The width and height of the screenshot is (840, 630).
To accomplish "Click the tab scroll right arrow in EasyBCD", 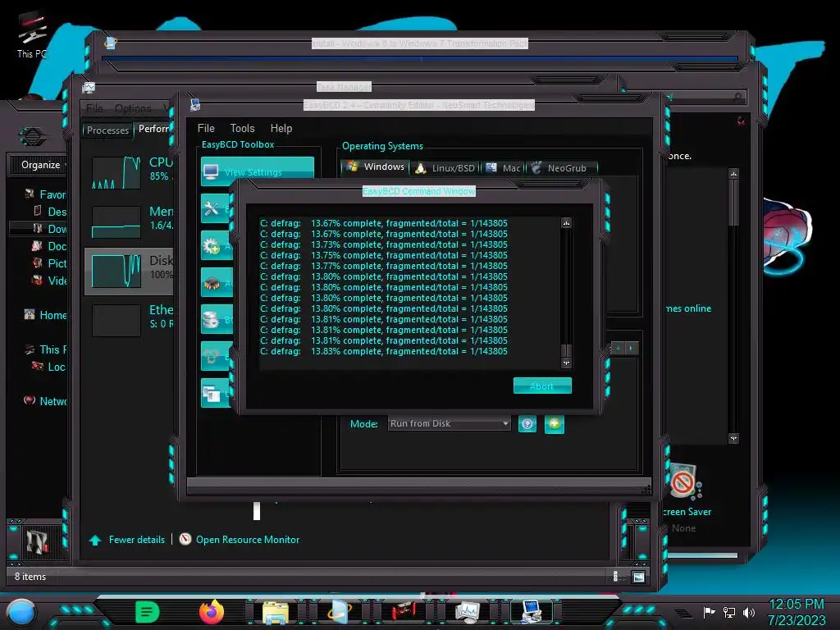I will pos(632,348).
